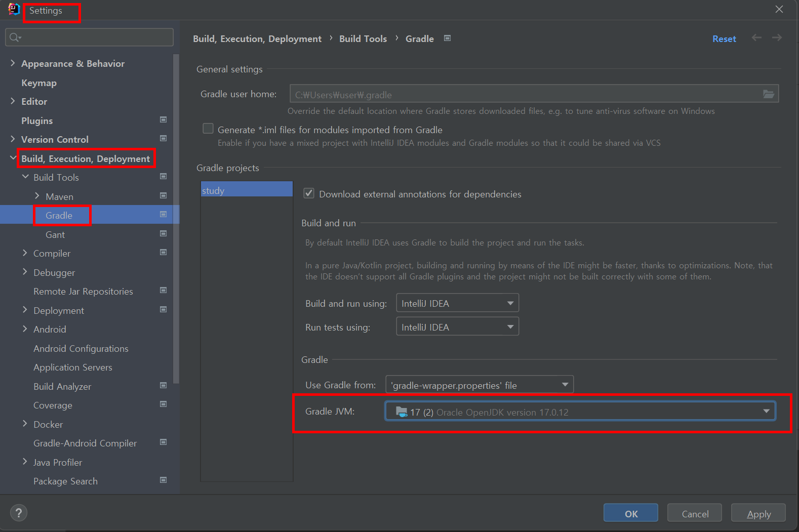Expand the Android node
Screen dimensions: 799x532
(25, 329)
